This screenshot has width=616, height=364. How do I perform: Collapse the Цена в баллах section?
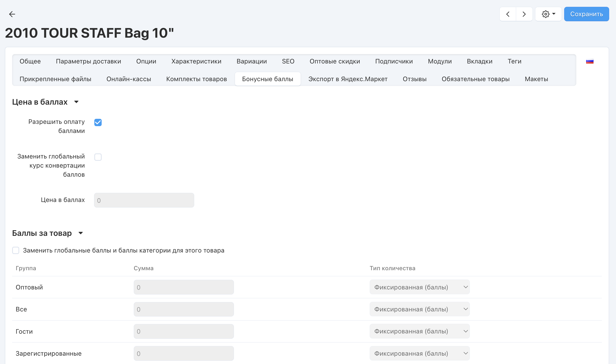(x=76, y=102)
